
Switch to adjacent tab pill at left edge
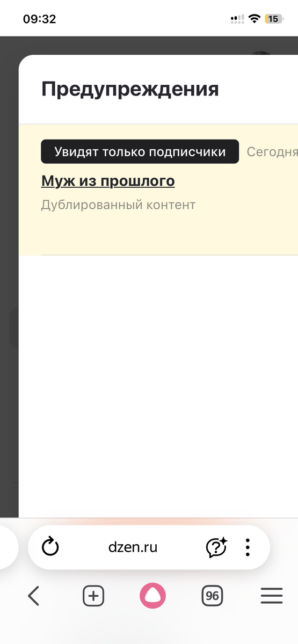pos(9,547)
